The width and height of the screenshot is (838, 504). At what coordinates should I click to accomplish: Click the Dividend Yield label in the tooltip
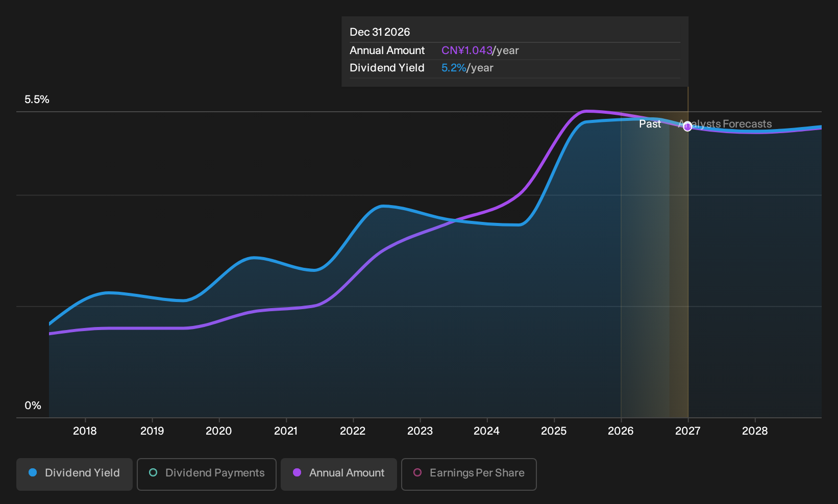[x=387, y=68]
